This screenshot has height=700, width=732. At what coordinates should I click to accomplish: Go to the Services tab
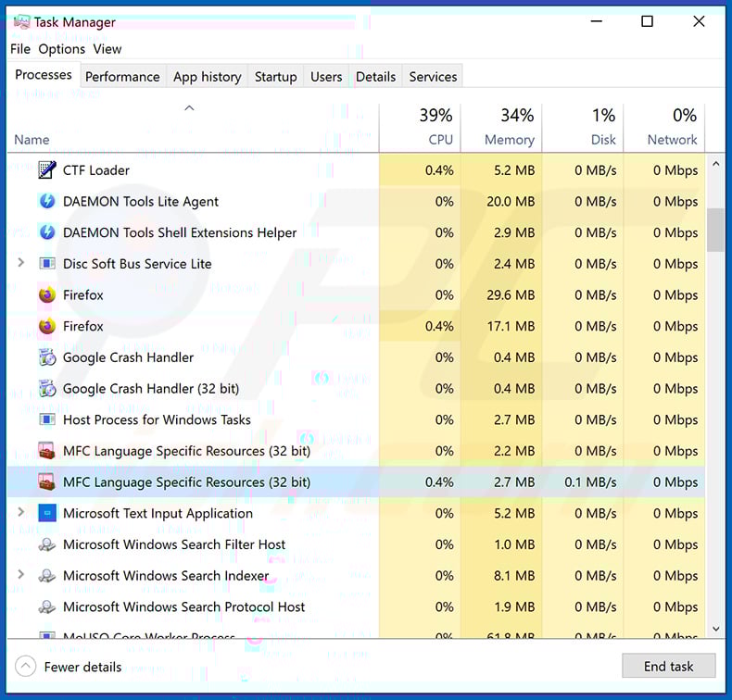click(x=433, y=77)
